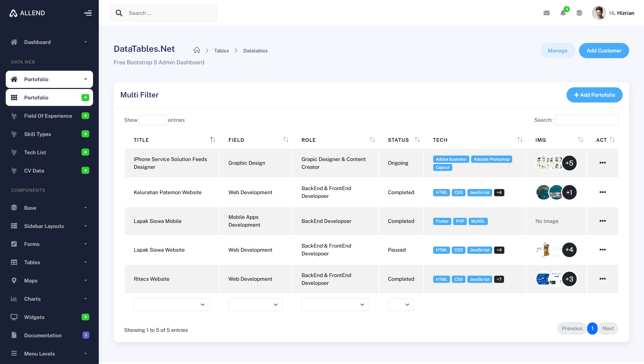Click the three-dot action for Lapak Siswa Mobile
This screenshot has height=364, width=644.
(x=602, y=221)
